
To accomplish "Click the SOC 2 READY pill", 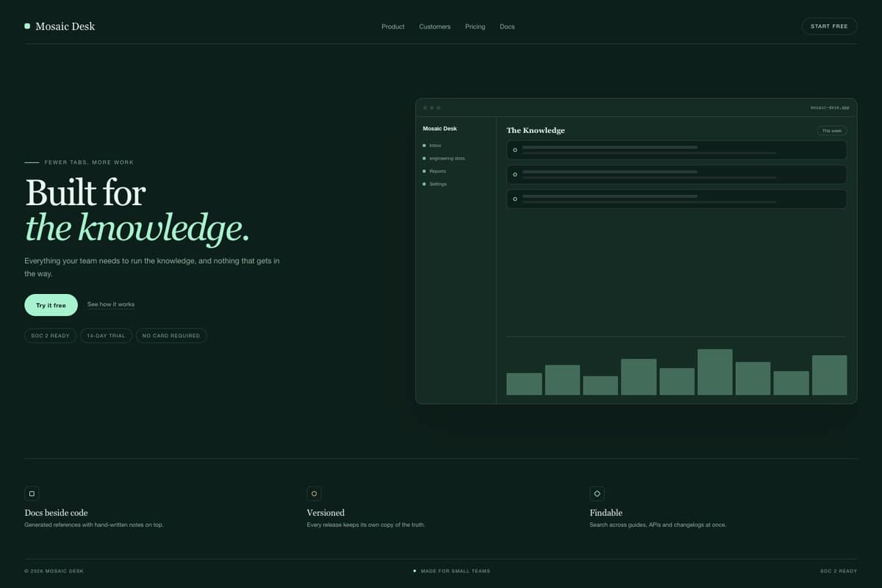I will [x=50, y=335].
